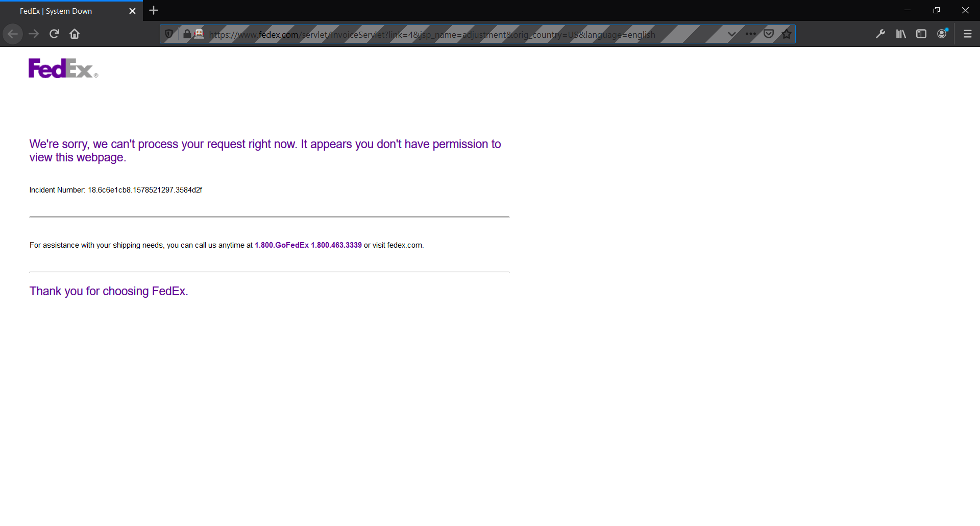Go back to the previous page

13,34
